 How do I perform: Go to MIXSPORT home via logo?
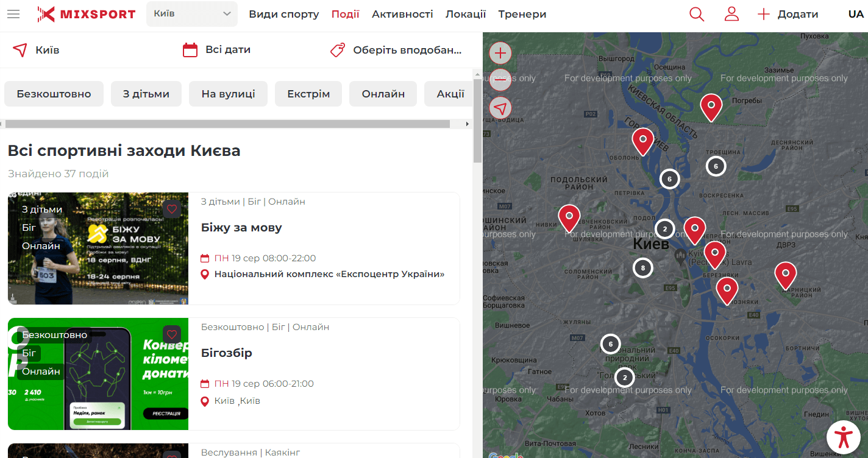[86, 14]
